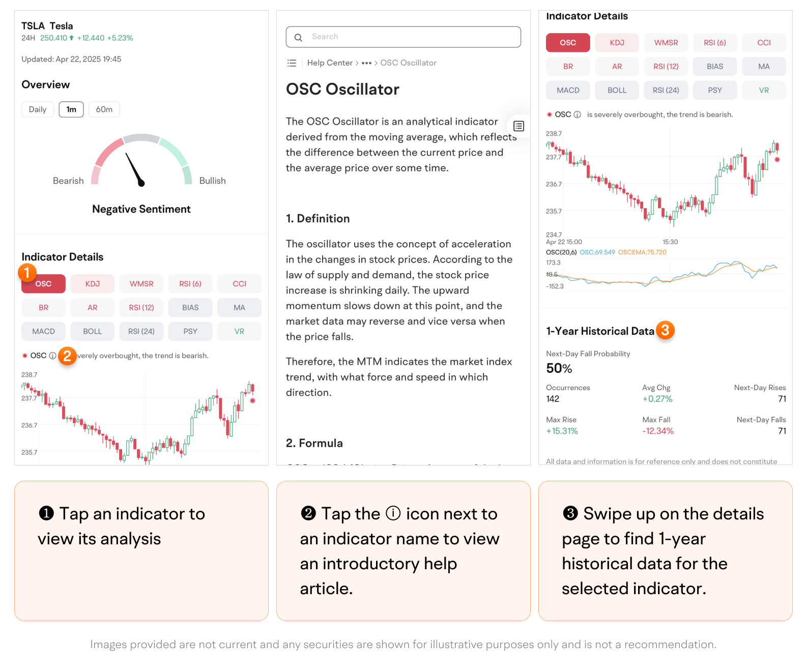Open the help article menu list icon
This screenshot has height=672, width=807.
[292, 63]
